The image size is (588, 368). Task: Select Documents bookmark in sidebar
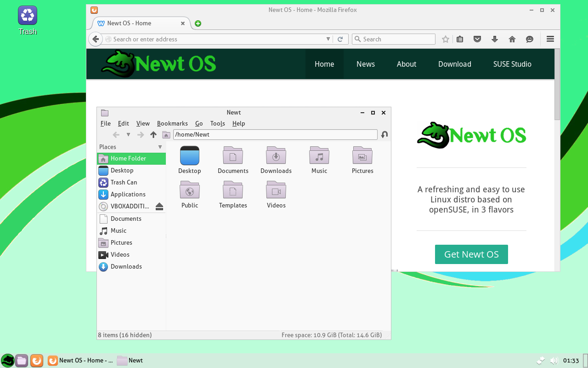[x=131, y=218]
